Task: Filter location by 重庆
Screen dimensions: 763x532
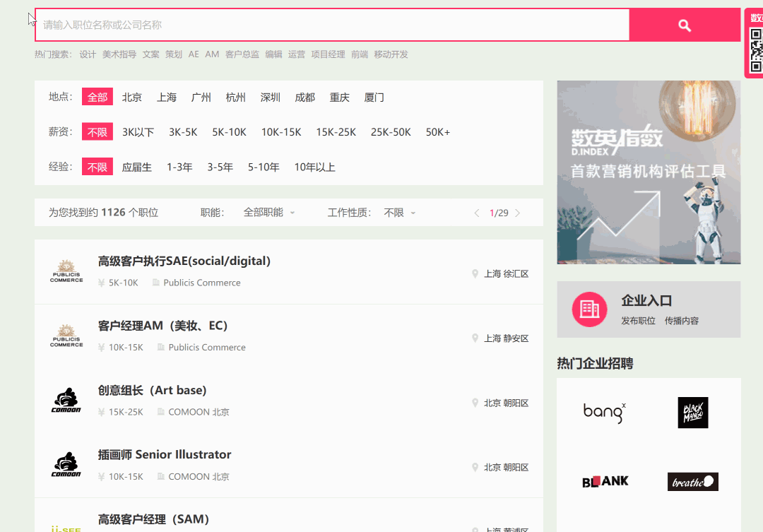Action: click(339, 97)
